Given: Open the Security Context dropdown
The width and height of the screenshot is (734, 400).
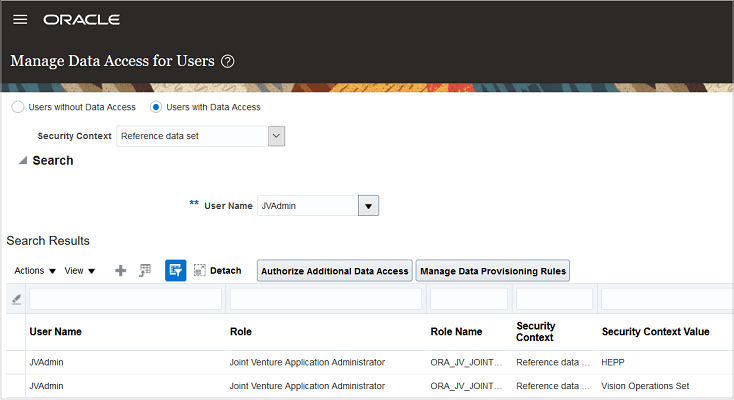Looking at the screenshot, I should tap(277, 135).
